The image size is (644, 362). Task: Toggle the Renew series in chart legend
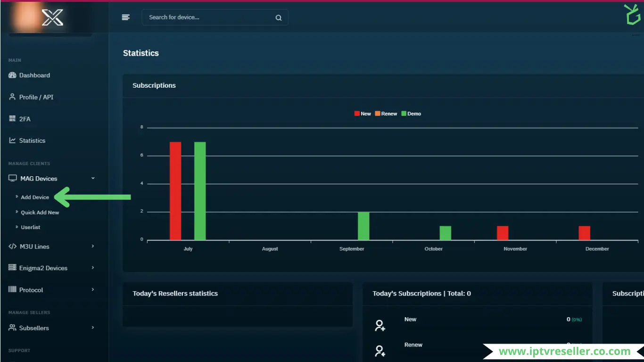[386, 114]
